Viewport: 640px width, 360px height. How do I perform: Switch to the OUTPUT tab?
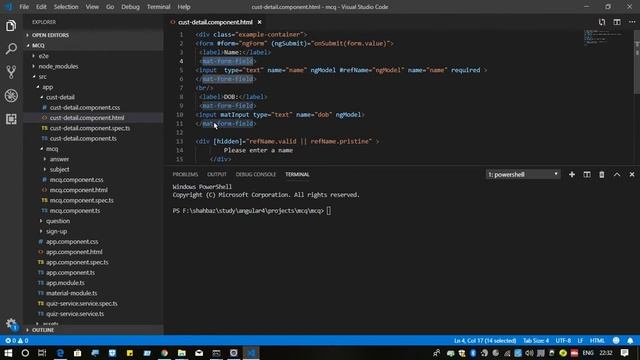[x=217, y=174]
